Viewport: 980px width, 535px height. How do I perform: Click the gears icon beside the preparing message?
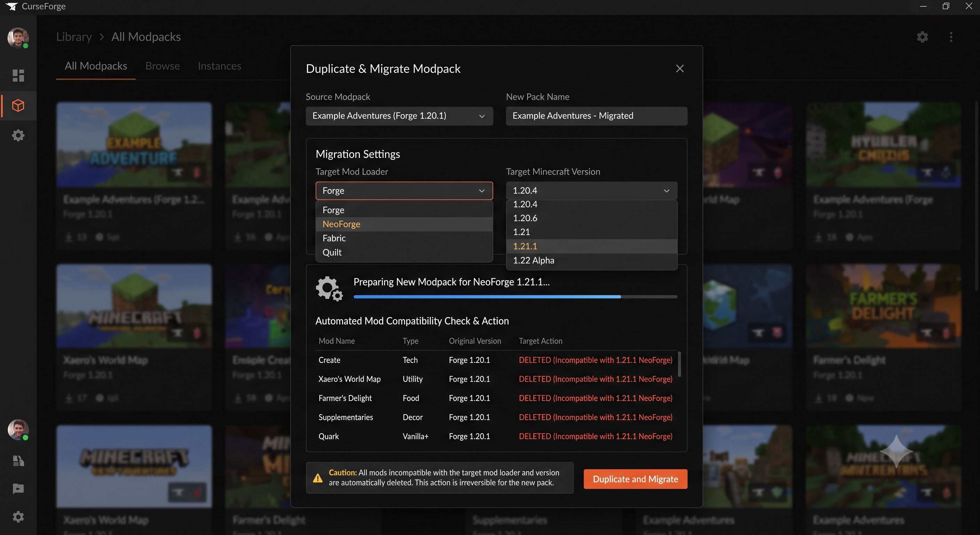[329, 289]
